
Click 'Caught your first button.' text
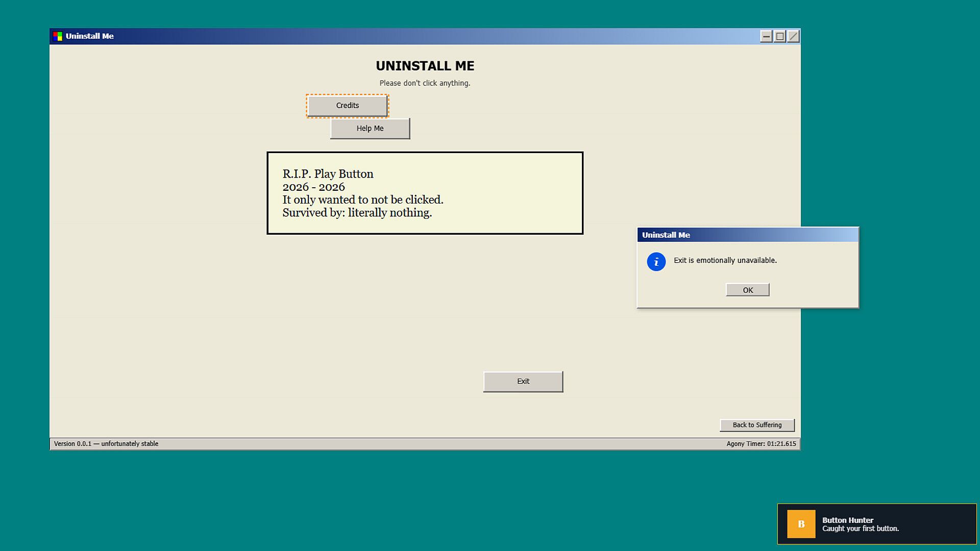pos(861,529)
